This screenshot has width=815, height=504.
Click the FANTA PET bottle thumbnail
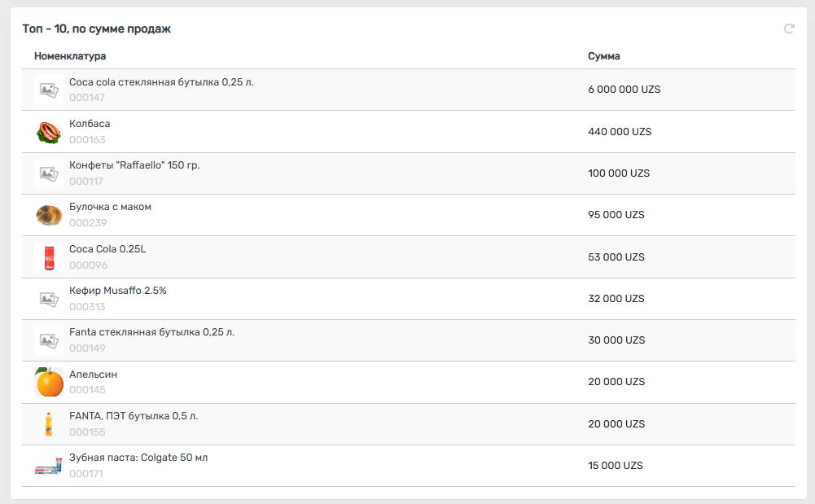point(49,424)
